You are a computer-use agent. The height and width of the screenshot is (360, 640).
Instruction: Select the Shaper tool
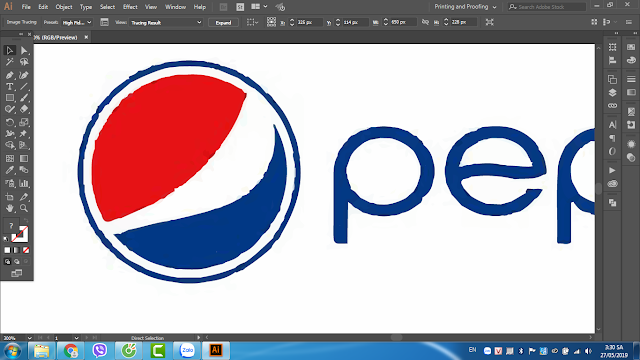(10, 109)
